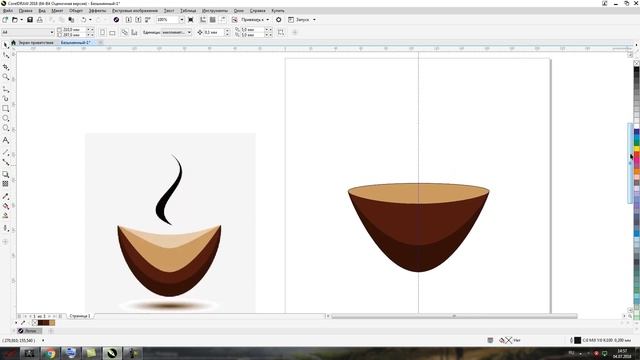Switch to the Welcome screen tab
Image resolution: width=640 pixels, height=360 pixels.
[x=36, y=42]
